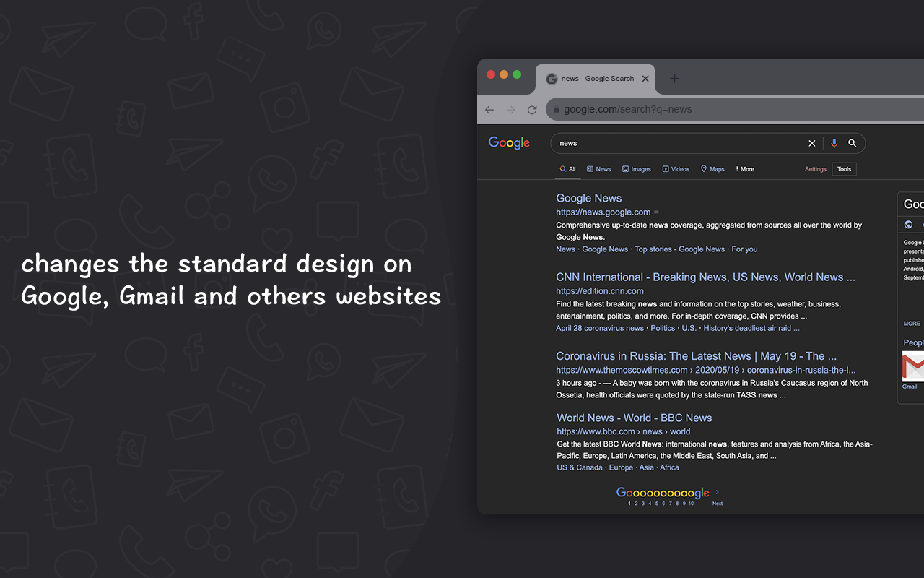Go back using the browser back arrow
This screenshot has height=578, width=924.
point(489,110)
